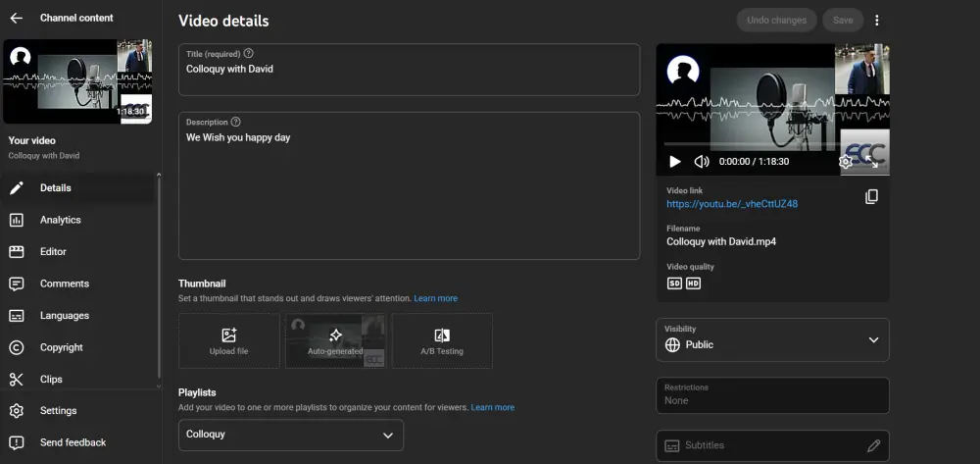Click the Languages caption icon
The width and height of the screenshot is (980, 464).
pyautogui.click(x=17, y=316)
